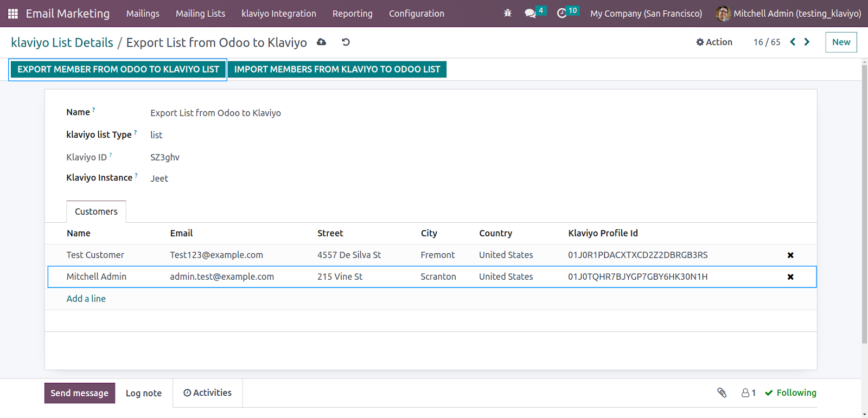
Task: Click Send message button
Action: (x=80, y=393)
